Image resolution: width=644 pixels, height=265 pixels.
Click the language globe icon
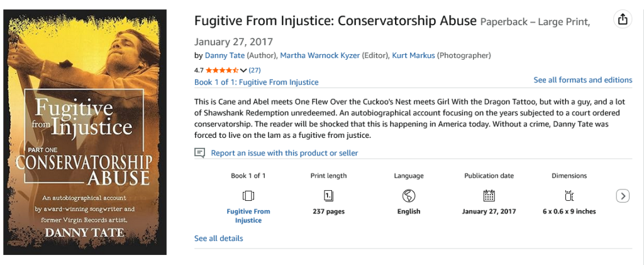pos(409,195)
